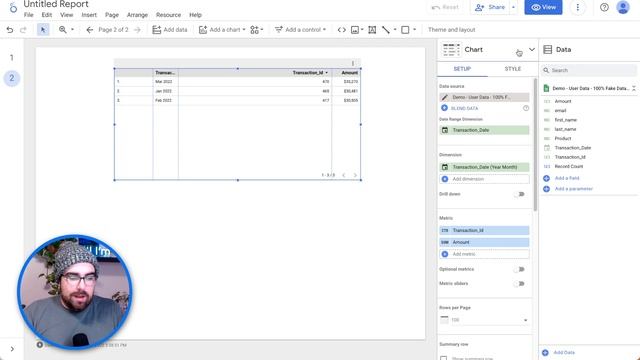Click the community visualizations icon

[x=254, y=30]
